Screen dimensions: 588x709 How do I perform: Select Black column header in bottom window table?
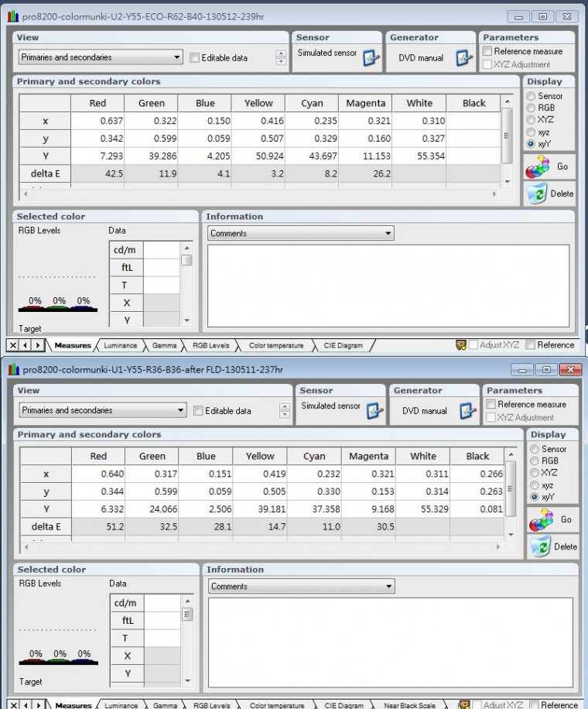tap(477, 456)
